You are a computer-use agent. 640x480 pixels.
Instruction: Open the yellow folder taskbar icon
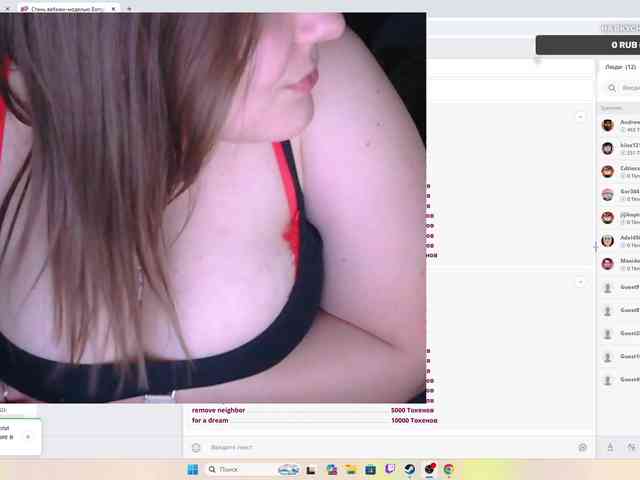point(350,469)
